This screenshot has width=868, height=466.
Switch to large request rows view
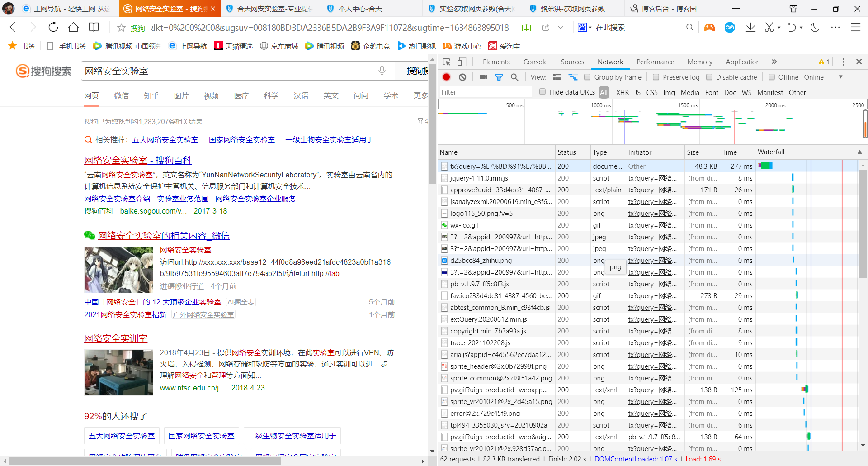point(557,77)
